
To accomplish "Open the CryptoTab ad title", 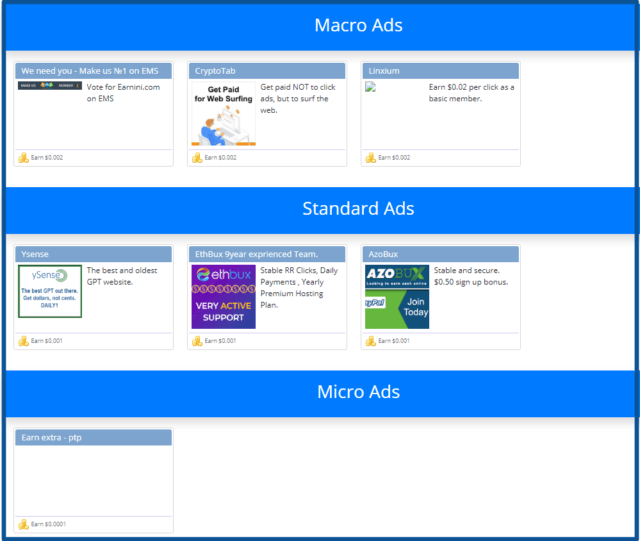I will (267, 71).
